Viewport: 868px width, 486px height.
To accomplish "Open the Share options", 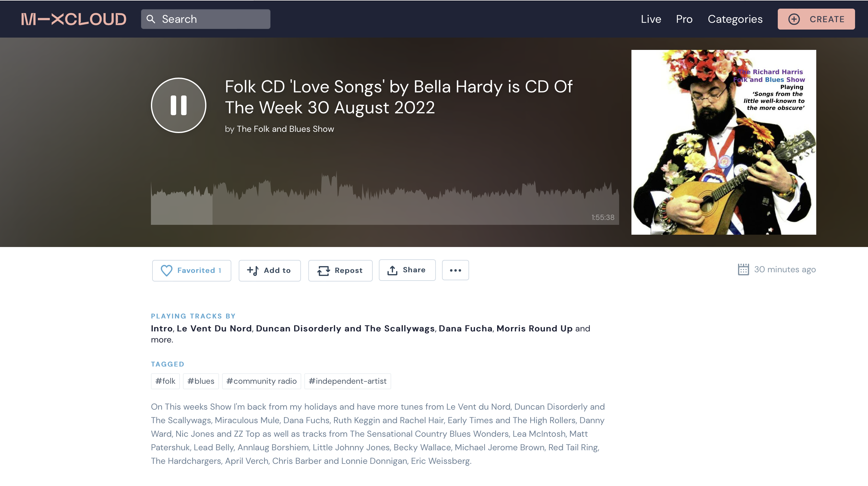I will (407, 270).
